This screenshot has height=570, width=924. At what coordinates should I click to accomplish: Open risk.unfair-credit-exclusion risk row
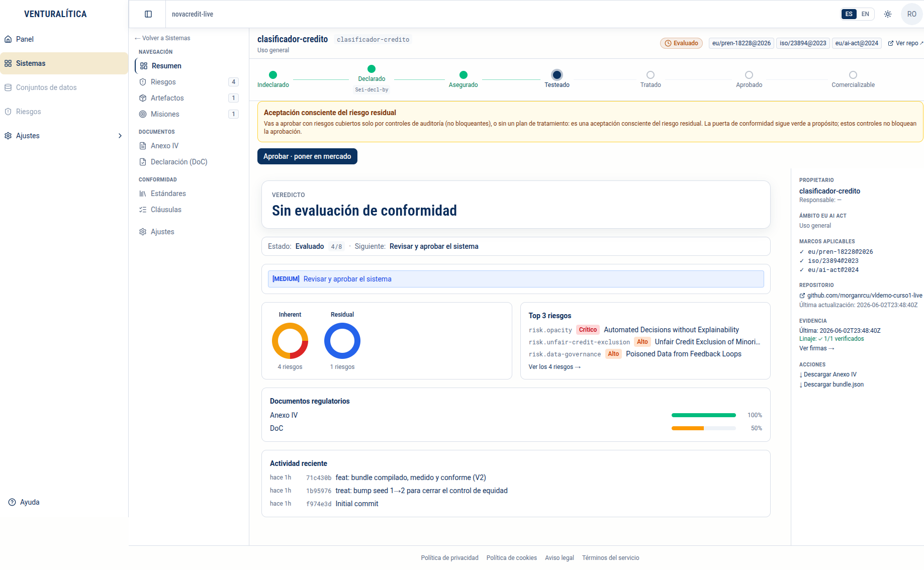click(x=645, y=342)
